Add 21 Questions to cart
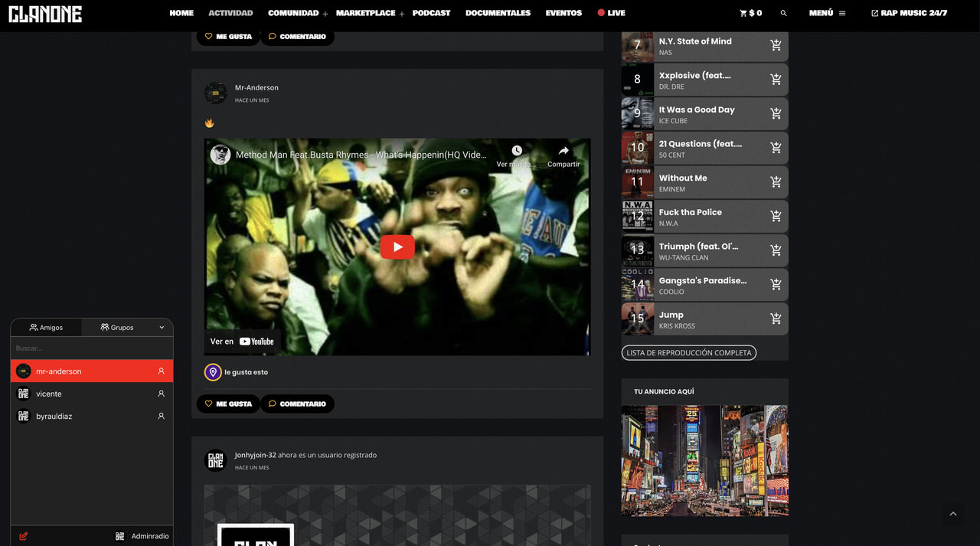 (x=776, y=148)
